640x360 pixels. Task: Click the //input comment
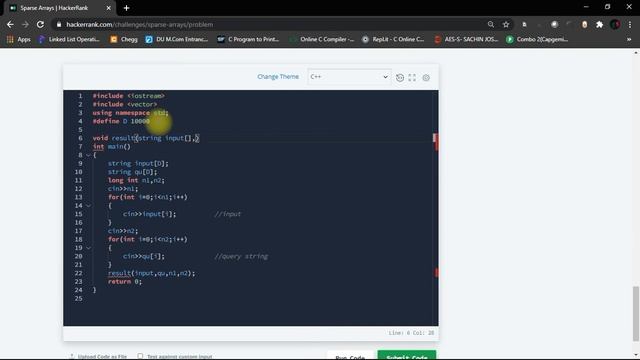tap(228, 214)
